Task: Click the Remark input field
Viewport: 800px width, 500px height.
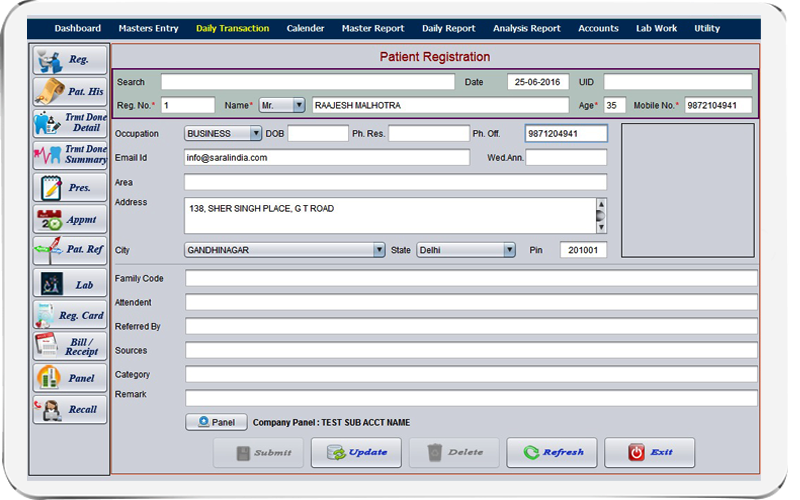Action: 471,398
